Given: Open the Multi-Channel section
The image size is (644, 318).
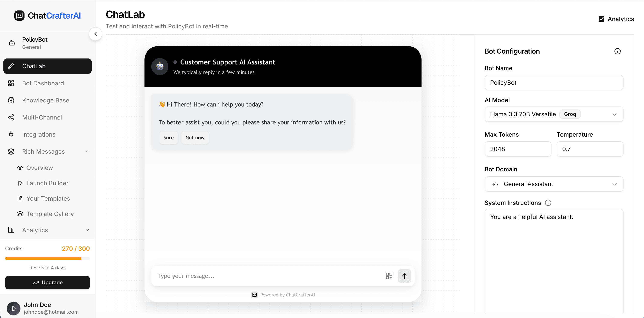Looking at the screenshot, I should click(42, 117).
